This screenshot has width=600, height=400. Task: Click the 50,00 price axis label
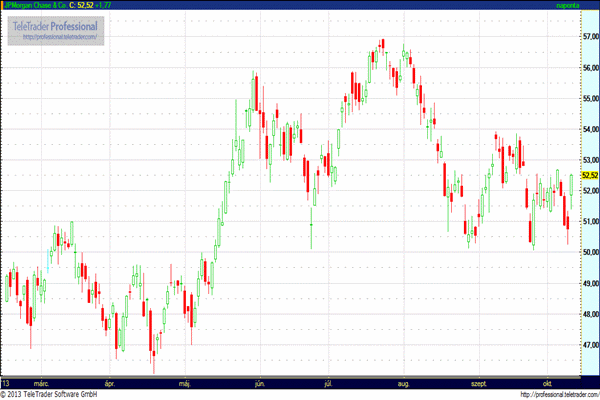(x=589, y=252)
